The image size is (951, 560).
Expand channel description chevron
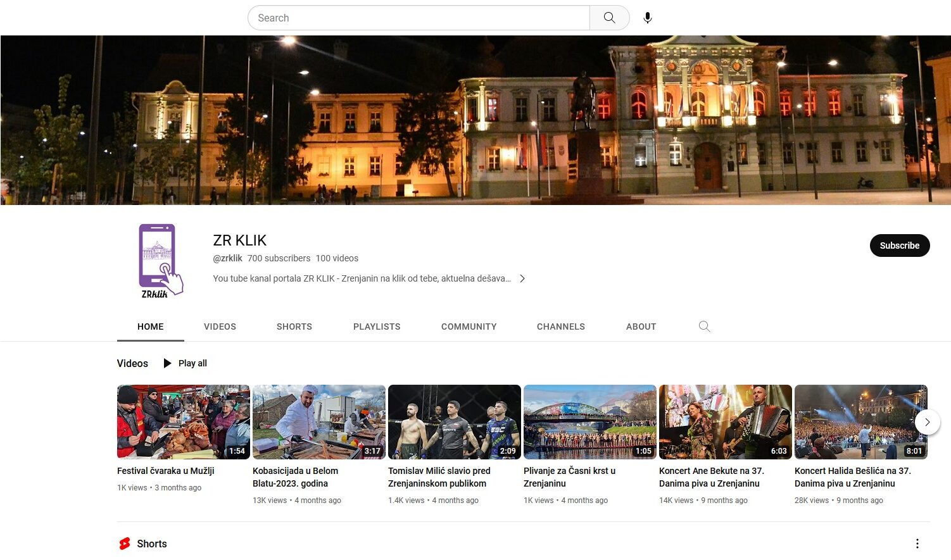click(x=522, y=278)
